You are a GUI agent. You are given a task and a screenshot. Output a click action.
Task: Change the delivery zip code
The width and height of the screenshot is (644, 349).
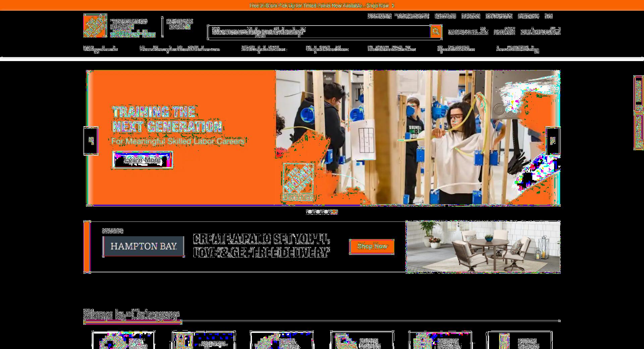point(180,24)
